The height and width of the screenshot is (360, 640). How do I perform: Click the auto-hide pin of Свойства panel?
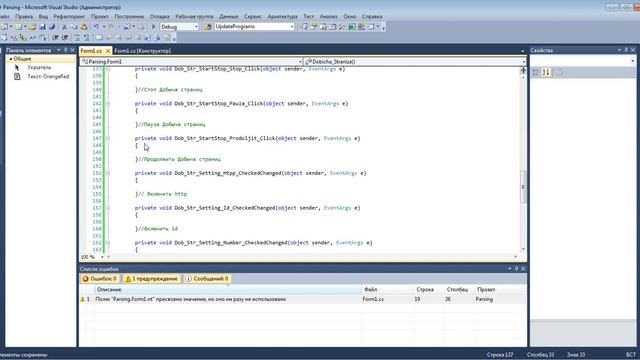(x=626, y=50)
